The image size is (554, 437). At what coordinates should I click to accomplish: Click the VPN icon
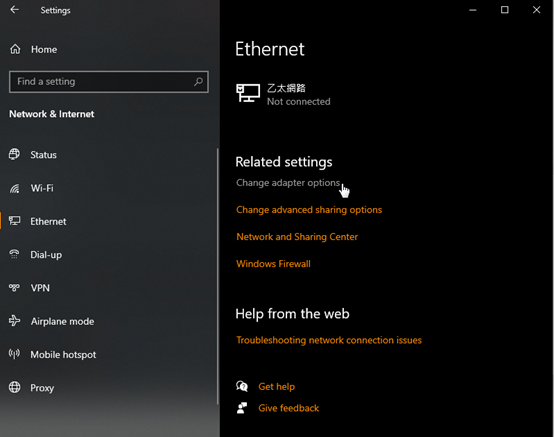point(14,288)
